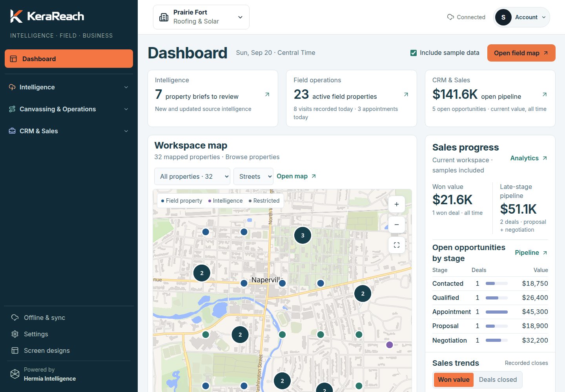Open the All properties filter dropdown

(192, 176)
